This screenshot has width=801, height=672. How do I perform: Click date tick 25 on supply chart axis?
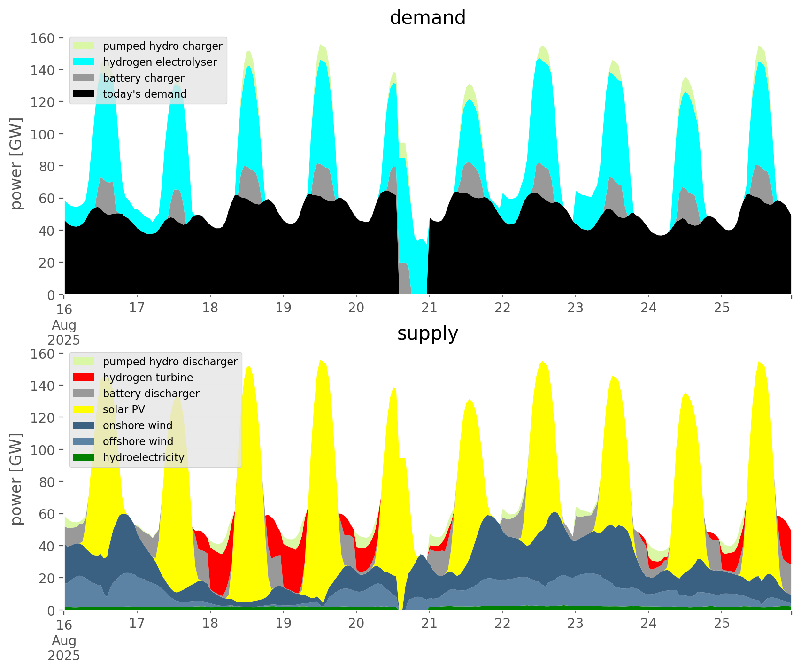click(722, 624)
